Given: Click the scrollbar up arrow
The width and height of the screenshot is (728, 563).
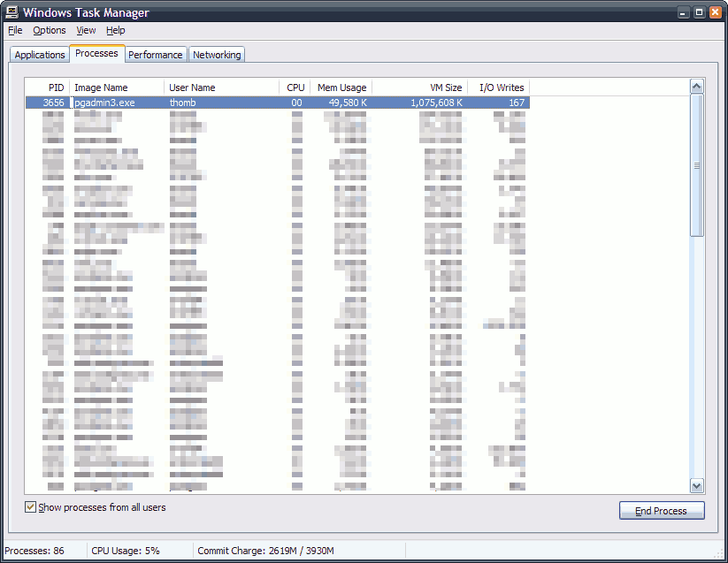Looking at the screenshot, I should [x=696, y=87].
